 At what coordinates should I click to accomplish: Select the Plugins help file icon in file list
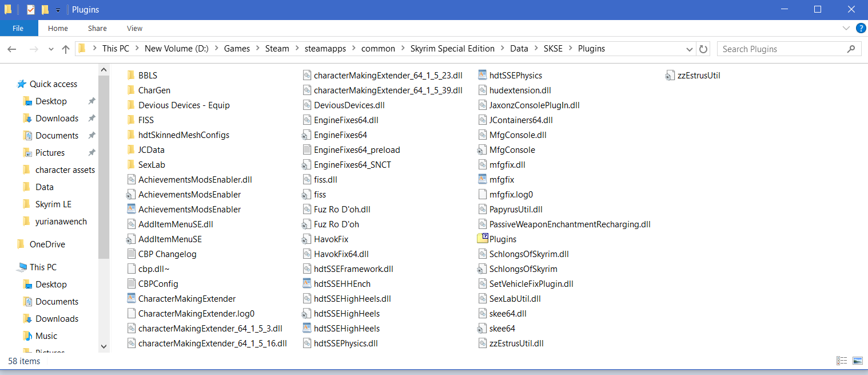pyautogui.click(x=482, y=239)
